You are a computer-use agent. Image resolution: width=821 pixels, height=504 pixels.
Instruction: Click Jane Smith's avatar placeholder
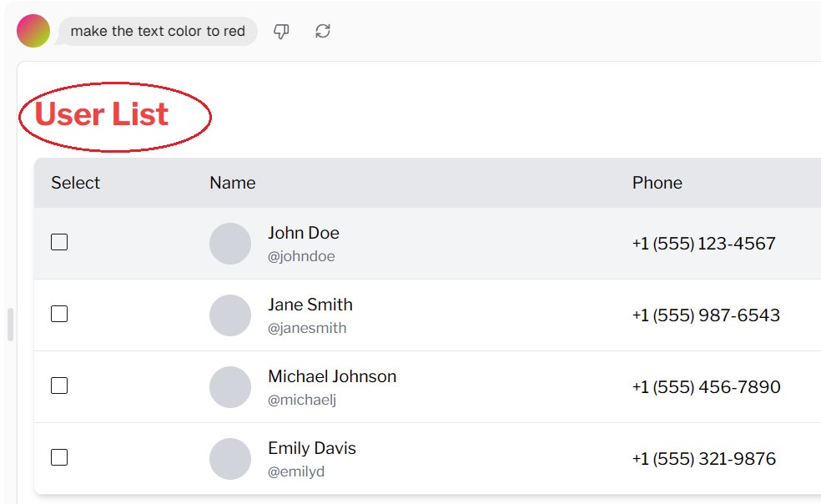point(230,315)
